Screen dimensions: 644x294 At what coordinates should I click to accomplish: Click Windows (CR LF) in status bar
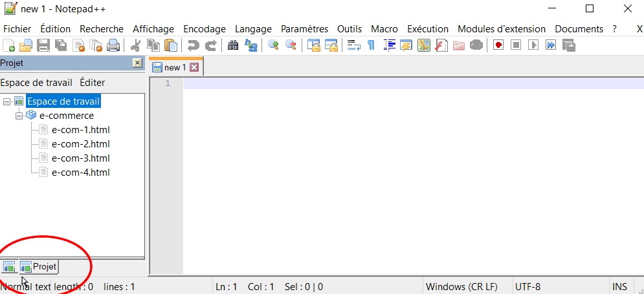coord(461,287)
